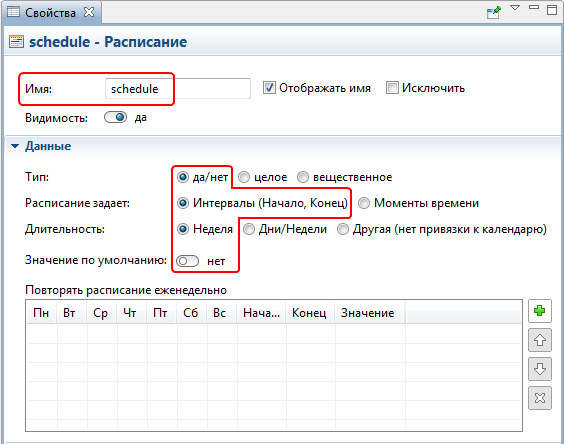Click the Свойства tab table icon
The width and height of the screenshot is (564, 444).
point(14,12)
